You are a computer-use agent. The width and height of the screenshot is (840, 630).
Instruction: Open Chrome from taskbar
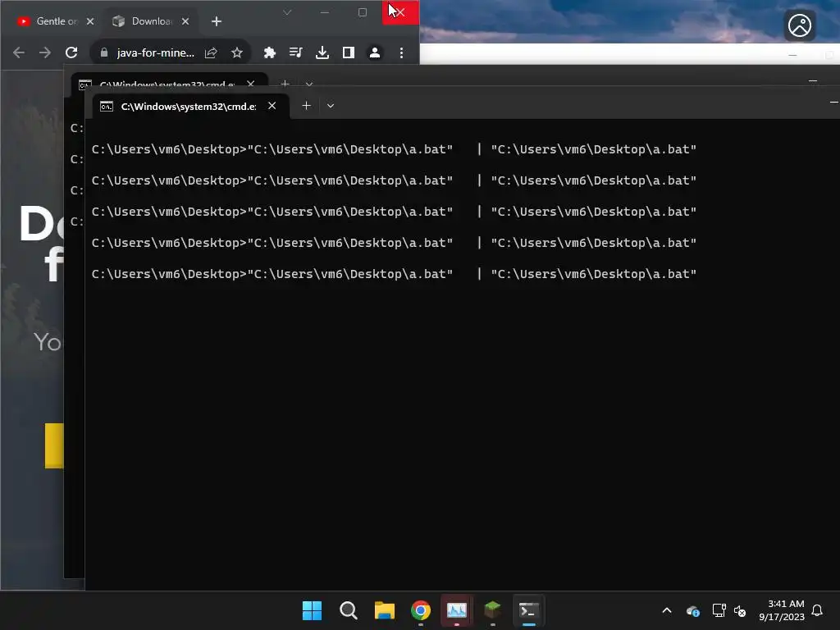pyautogui.click(x=421, y=610)
